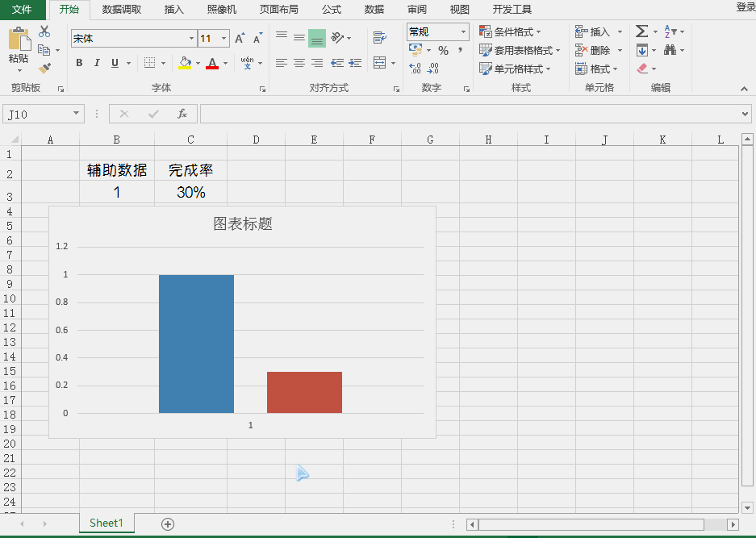
Task: Apply the Percent Style format
Action: tap(443, 50)
